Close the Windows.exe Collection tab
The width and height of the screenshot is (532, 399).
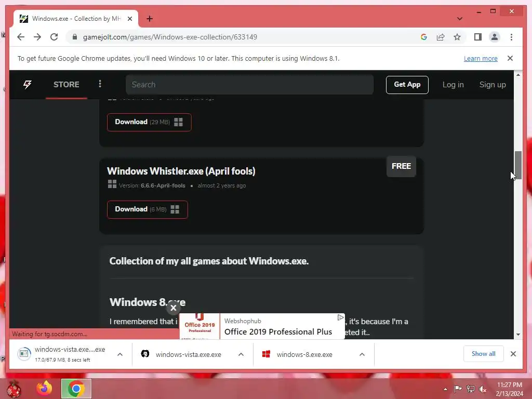click(x=129, y=19)
